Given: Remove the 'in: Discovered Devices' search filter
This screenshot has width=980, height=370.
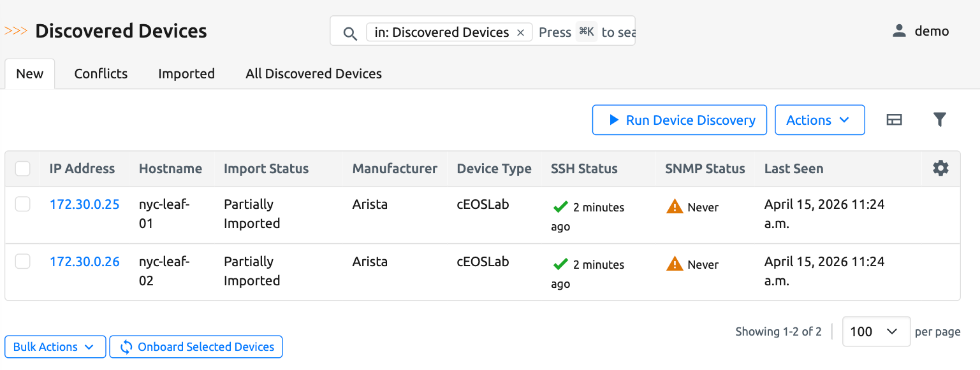Looking at the screenshot, I should [520, 32].
